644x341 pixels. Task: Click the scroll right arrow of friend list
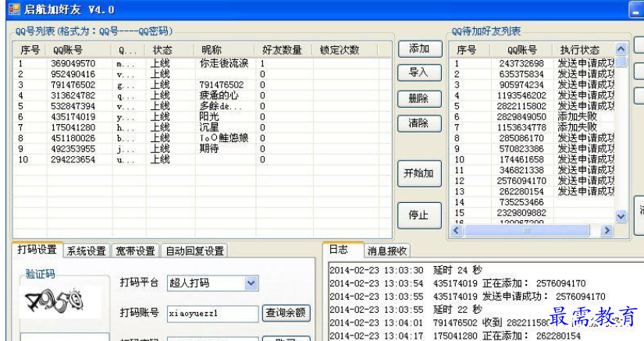click(607, 231)
